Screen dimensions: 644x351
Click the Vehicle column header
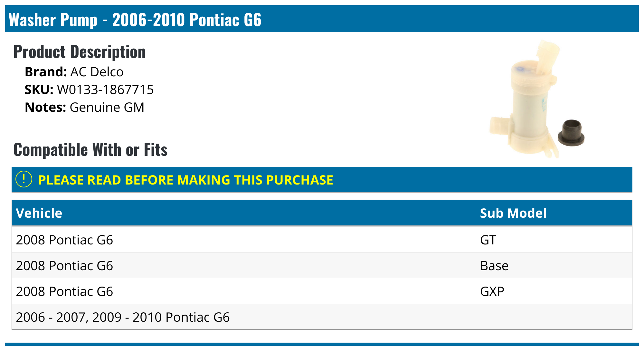(x=39, y=213)
